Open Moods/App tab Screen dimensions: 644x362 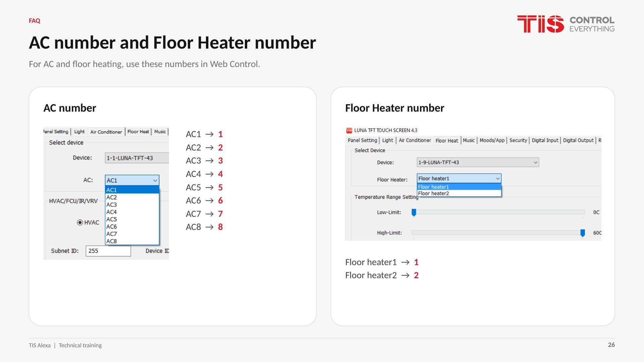click(x=492, y=140)
